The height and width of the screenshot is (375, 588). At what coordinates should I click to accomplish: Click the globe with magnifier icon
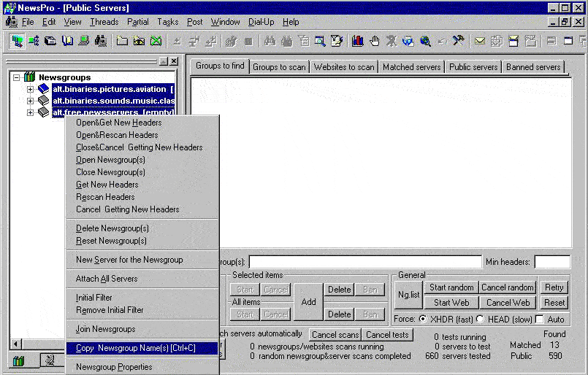coord(425,41)
